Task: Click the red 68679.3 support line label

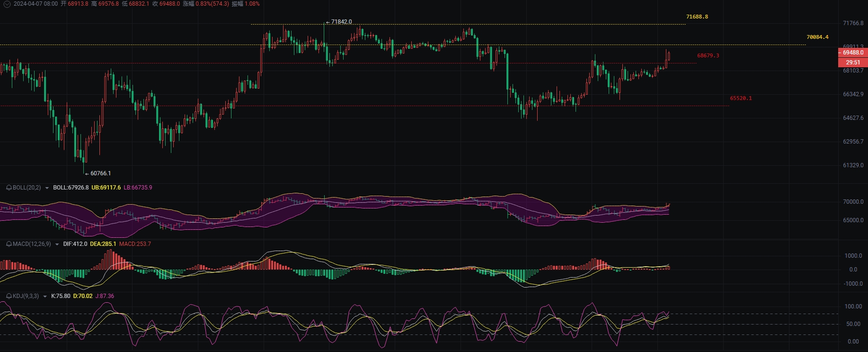Action: [x=708, y=55]
